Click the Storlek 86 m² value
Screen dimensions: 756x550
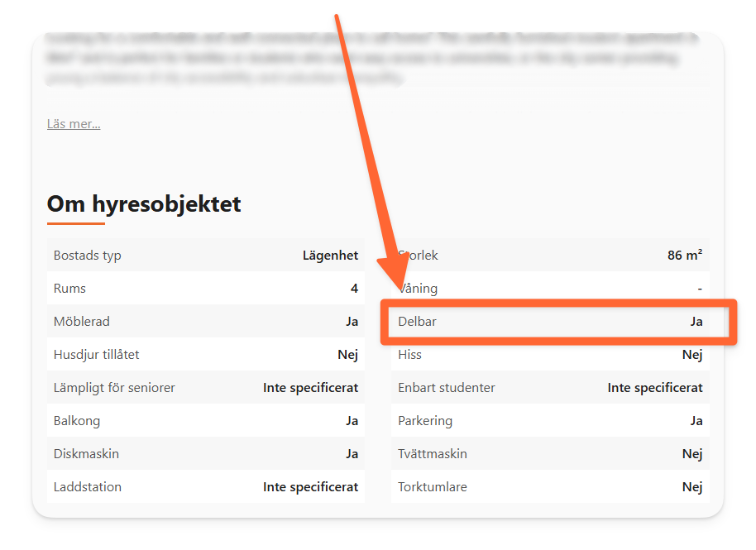pos(685,255)
